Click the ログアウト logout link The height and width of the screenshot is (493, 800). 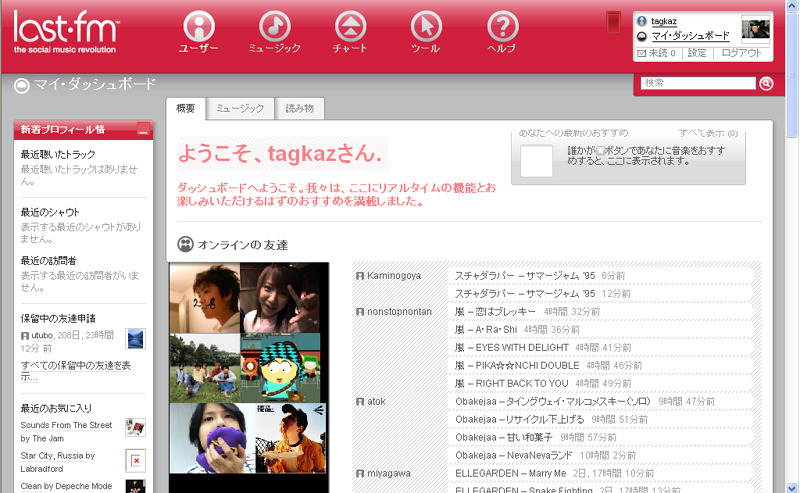coord(741,53)
